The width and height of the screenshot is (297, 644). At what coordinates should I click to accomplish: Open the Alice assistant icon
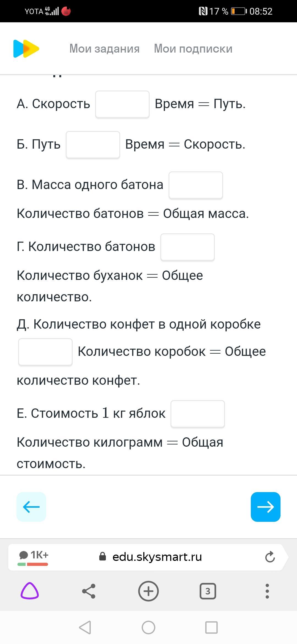[30, 591]
